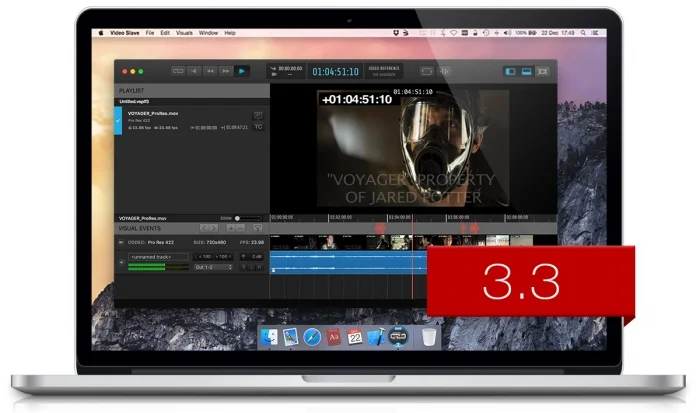Open the Help menu
The height and width of the screenshot is (413, 700).
point(230,33)
